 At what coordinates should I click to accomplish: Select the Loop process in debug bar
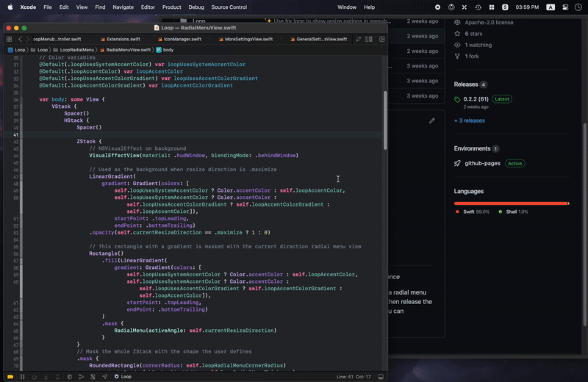[123, 376]
